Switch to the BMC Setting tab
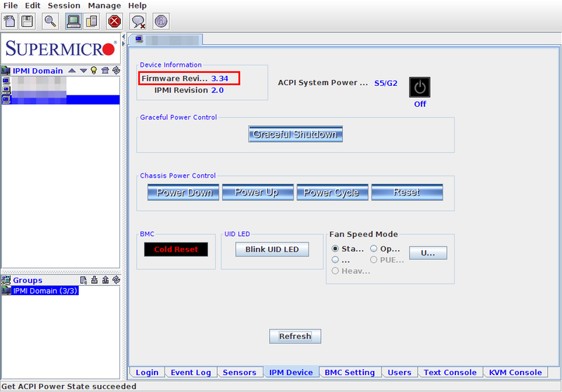This screenshot has height=392, width=562. [x=350, y=372]
